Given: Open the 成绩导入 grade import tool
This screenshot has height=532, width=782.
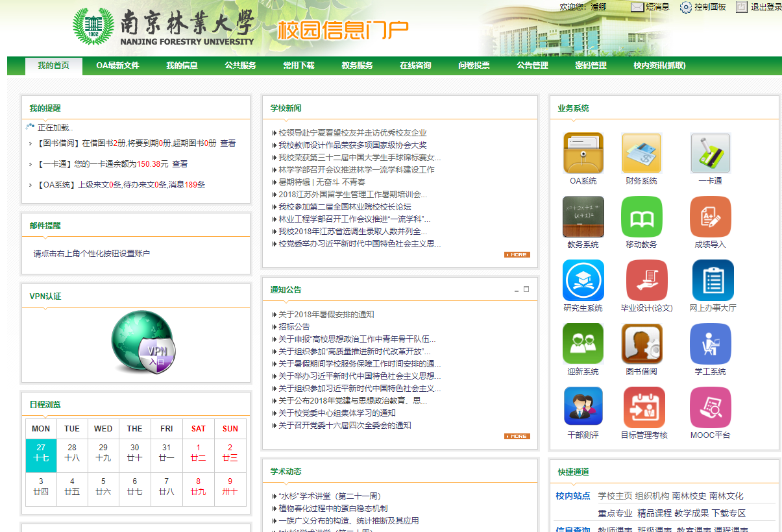Looking at the screenshot, I should 710,217.
